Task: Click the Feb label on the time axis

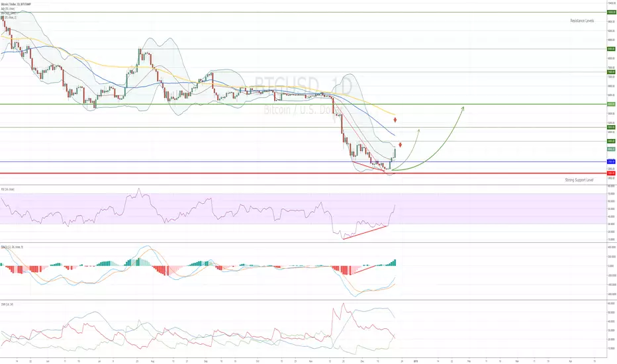Action: [469, 361]
